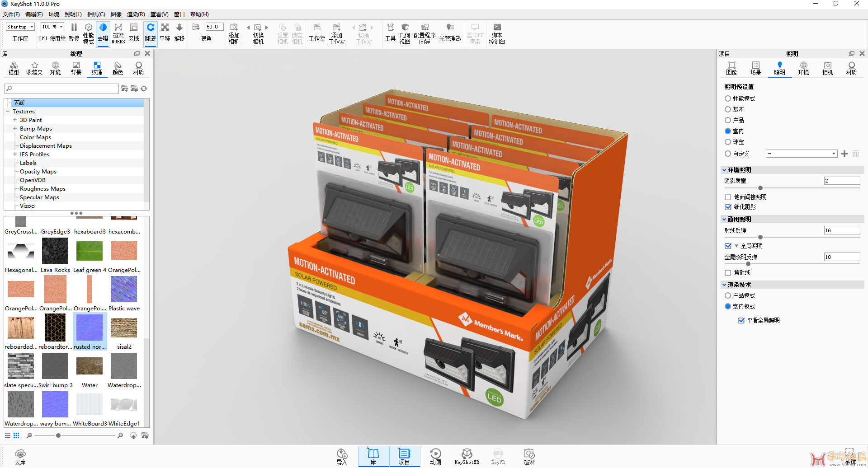Select the Product (产品) lighting preset

[x=728, y=121]
